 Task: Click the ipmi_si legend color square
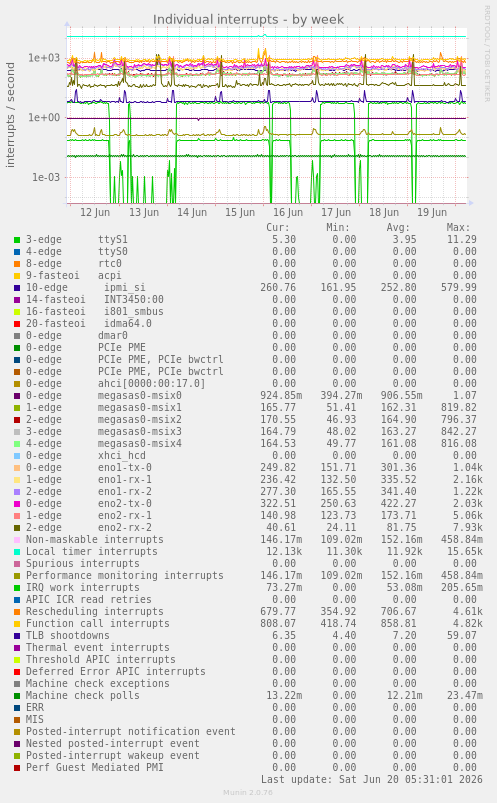coord(17,288)
